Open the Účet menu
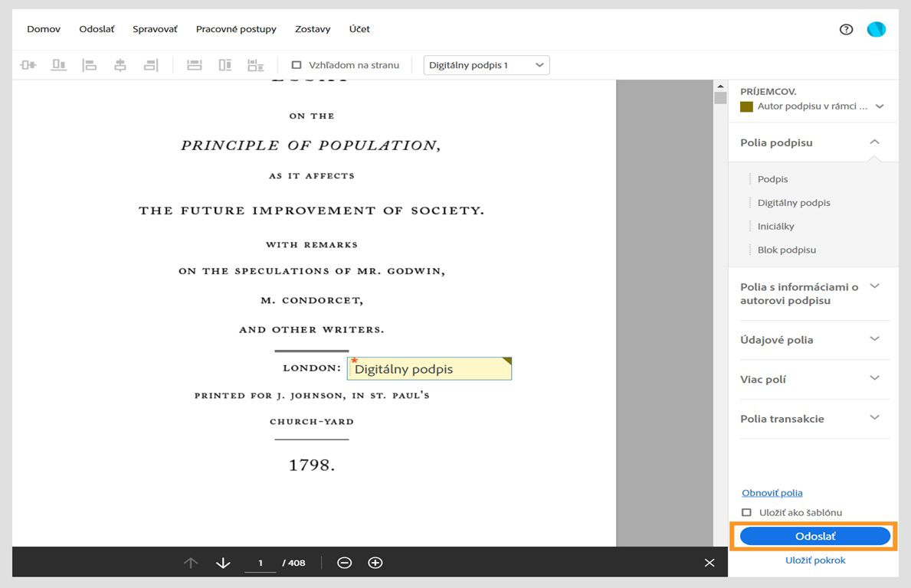This screenshot has width=911, height=588. [359, 29]
